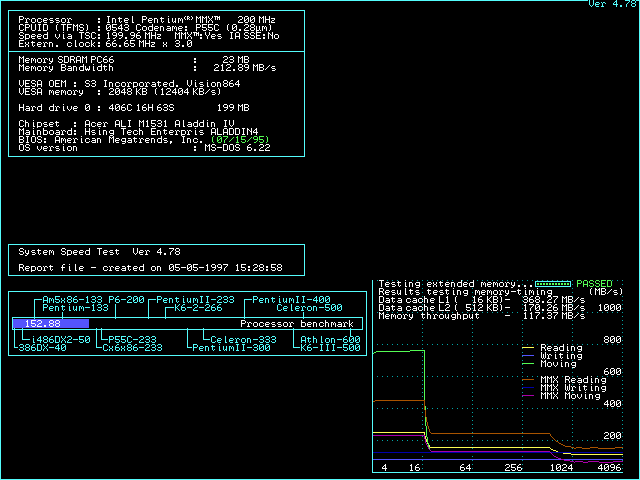640x480 pixels.
Task: Click the 'Processor benchmark' label
Action: [x=297, y=324]
